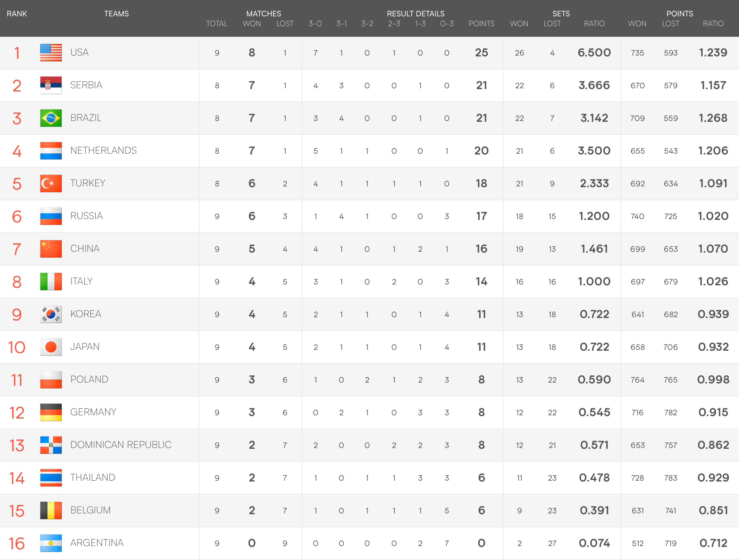
Task: Select the THAILAND team row name
Action: click(x=93, y=477)
